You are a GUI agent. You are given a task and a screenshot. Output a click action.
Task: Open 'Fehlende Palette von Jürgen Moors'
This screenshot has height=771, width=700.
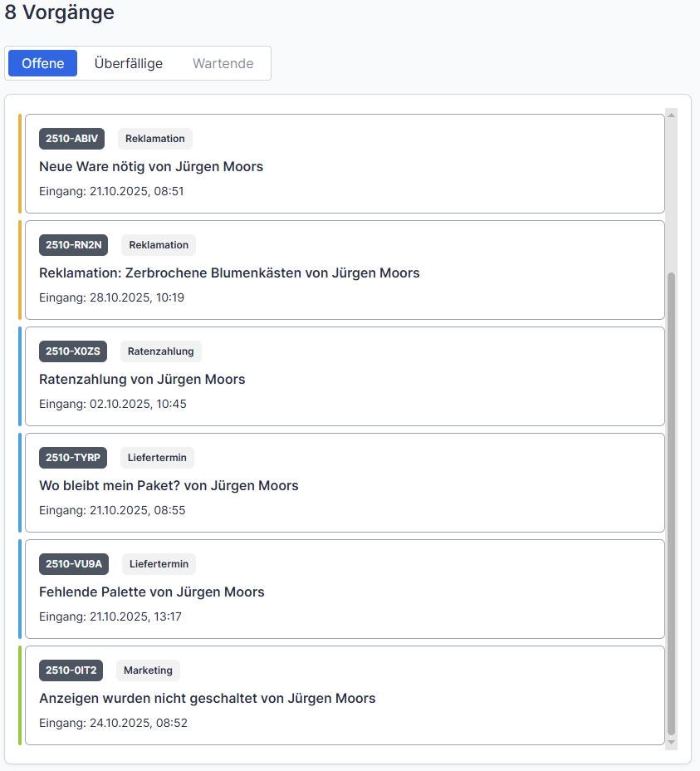pos(152,592)
